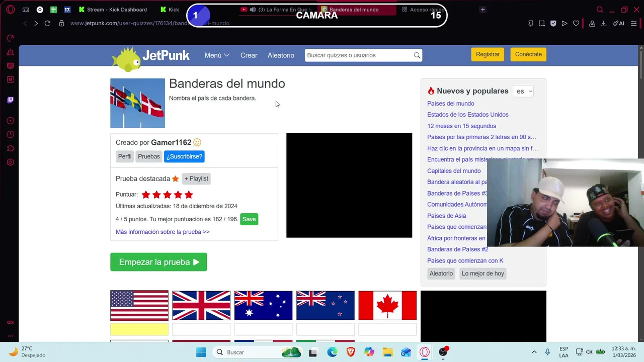644x362 pixels.
Task: Open 'Países del mundo' quiz link
Action: 450,104
